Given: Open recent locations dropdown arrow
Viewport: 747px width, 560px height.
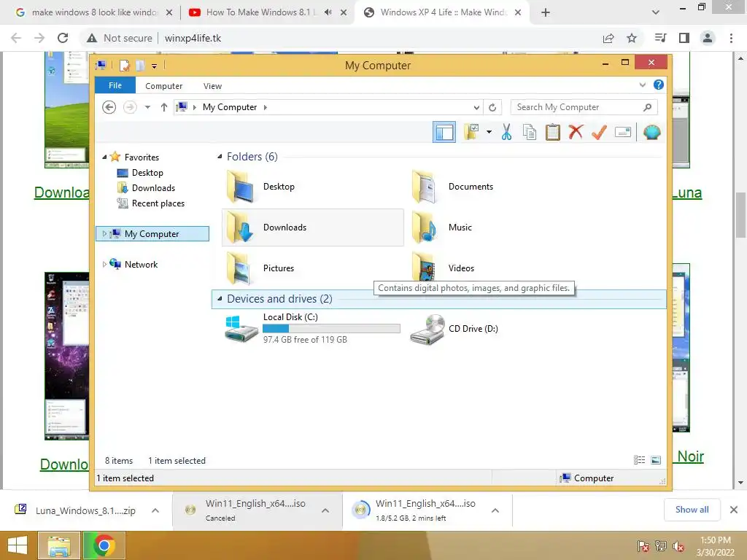Looking at the screenshot, I should click(147, 107).
